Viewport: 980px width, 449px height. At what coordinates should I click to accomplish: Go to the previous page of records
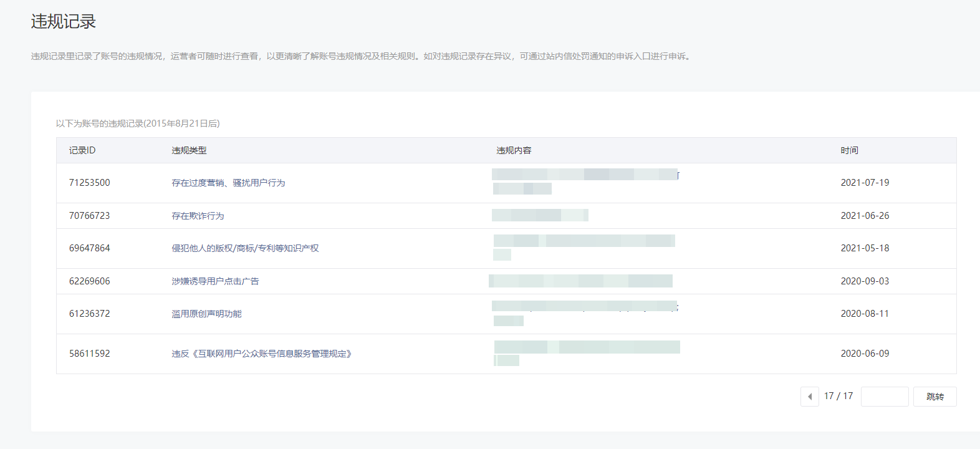809,397
